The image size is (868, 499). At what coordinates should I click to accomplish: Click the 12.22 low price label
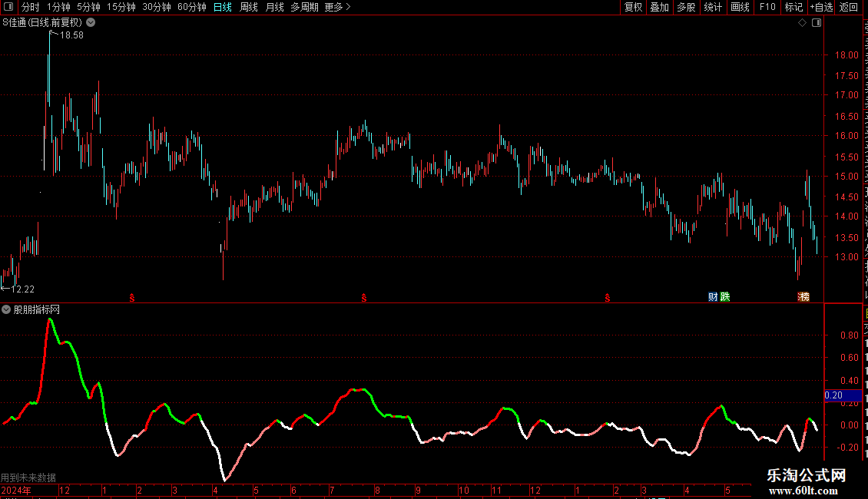pyautogui.click(x=23, y=289)
